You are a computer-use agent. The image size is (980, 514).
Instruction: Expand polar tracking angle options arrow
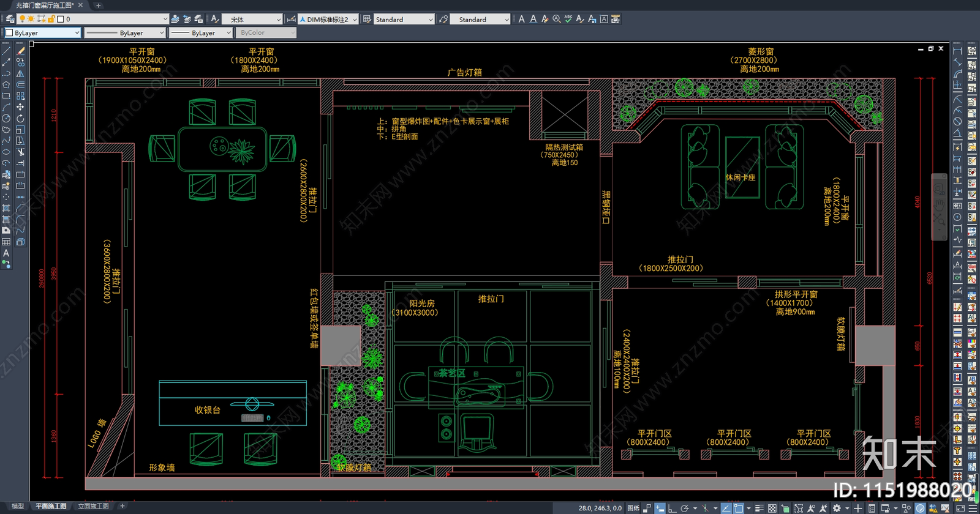pyautogui.click(x=695, y=508)
